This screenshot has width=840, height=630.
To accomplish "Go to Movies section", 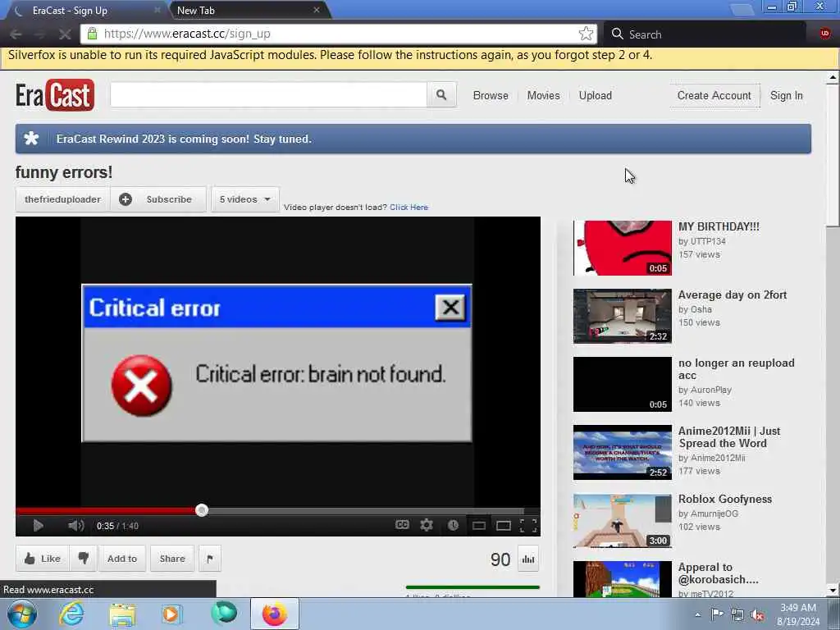I will point(543,95).
